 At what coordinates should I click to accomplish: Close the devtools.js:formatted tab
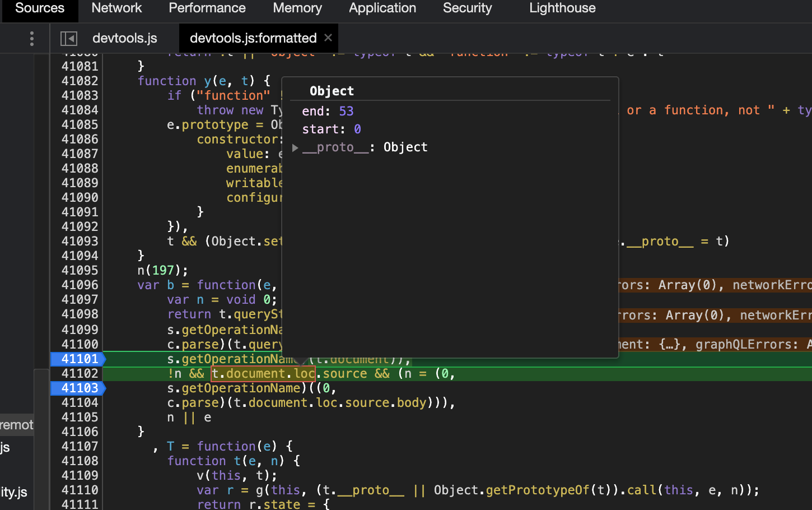pos(328,38)
